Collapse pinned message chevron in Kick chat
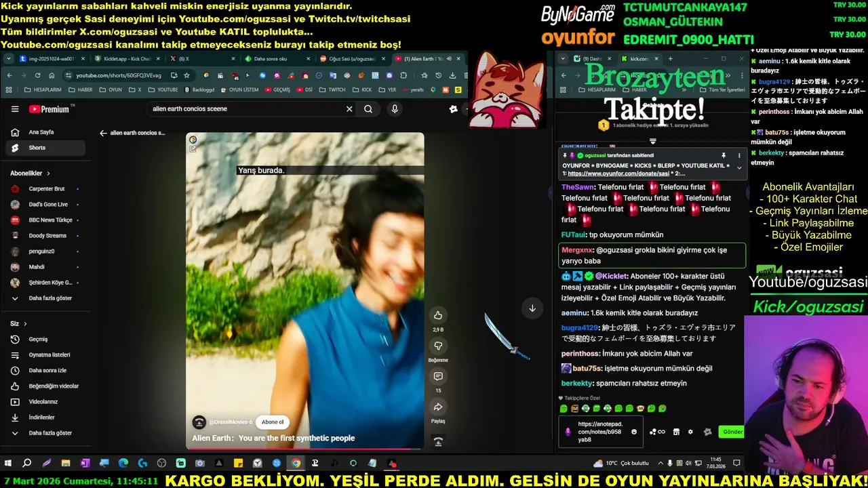 tap(739, 167)
